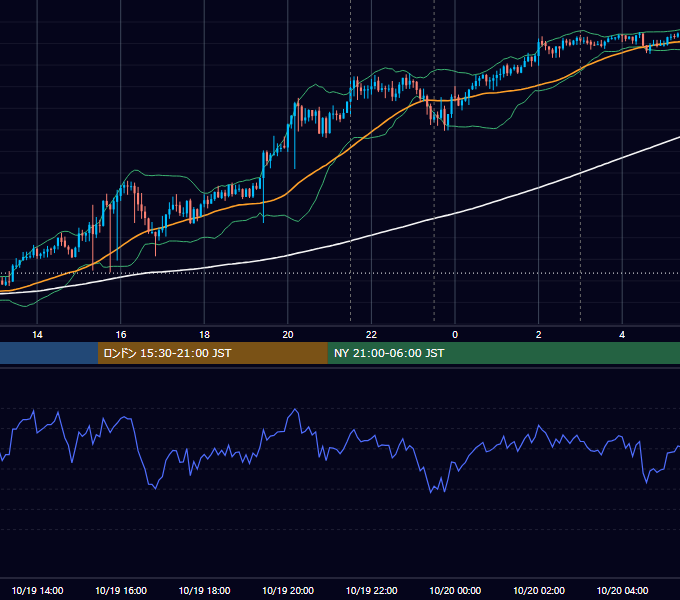680x600 pixels.
Task: Click the blue session bar before the ロンドン bar
Action: [x=49, y=353]
